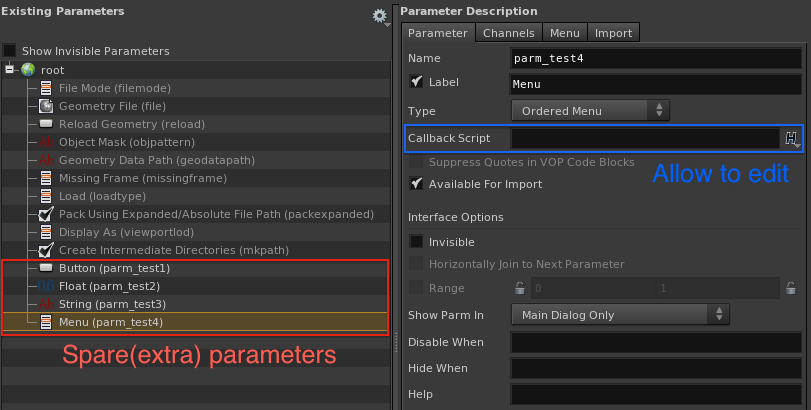The image size is (811, 410).
Task: Click the lock icon right of Range maximum
Action: pyautogui.click(x=791, y=288)
